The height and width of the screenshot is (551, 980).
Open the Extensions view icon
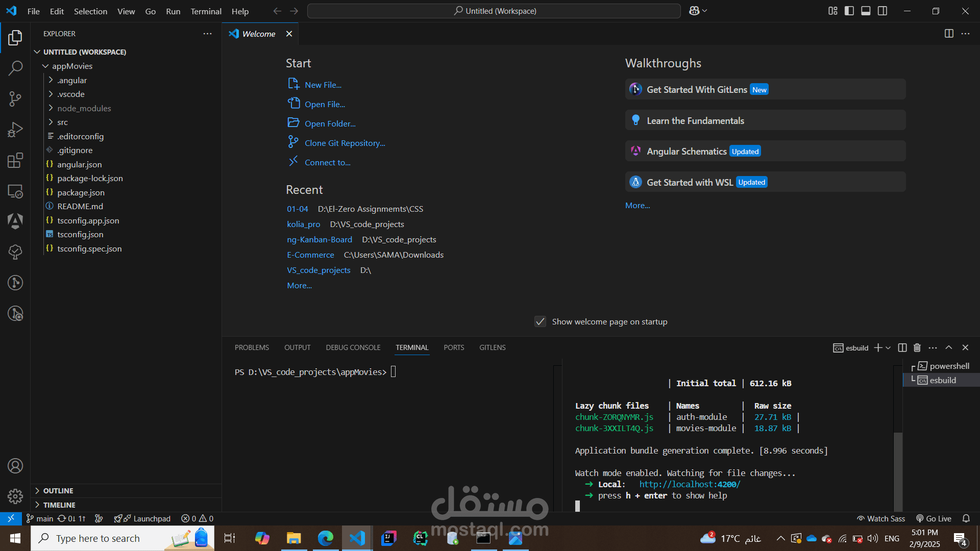(x=15, y=160)
